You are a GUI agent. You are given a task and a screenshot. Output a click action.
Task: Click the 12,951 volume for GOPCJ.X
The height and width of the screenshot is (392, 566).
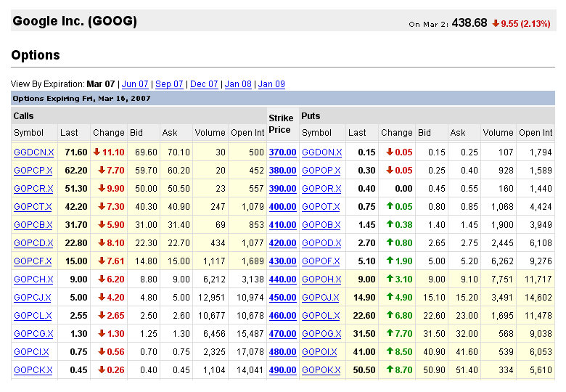tap(212, 298)
